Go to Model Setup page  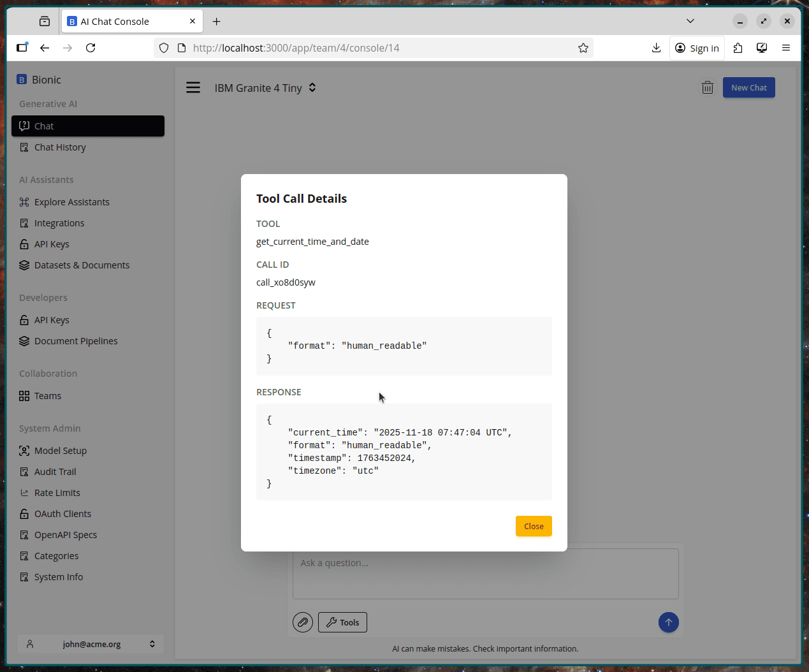tap(60, 451)
